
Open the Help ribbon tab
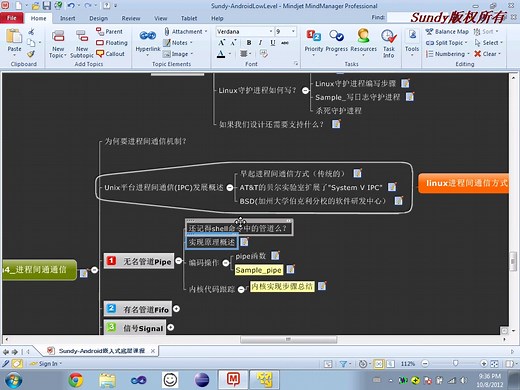[x=217, y=18]
